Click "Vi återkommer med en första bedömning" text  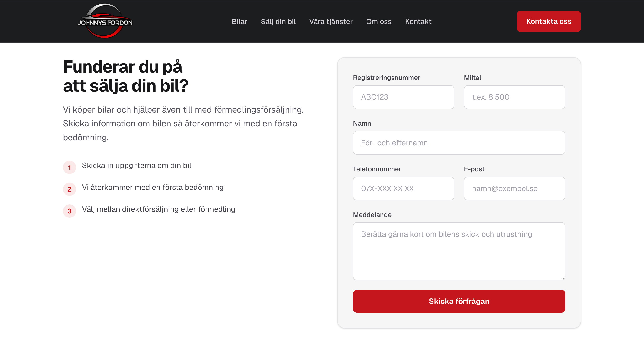coord(153,187)
